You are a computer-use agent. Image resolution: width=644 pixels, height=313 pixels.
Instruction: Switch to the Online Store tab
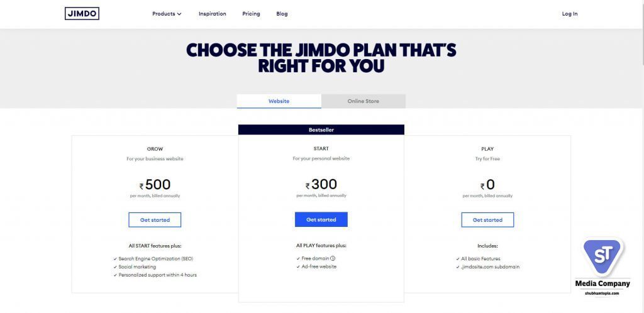[364, 101]
